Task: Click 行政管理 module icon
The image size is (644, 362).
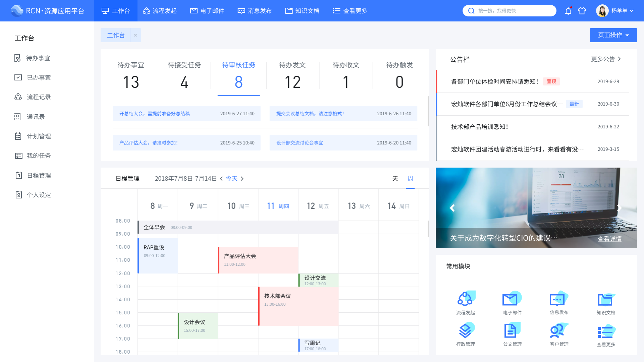Action: coord(465,331)
